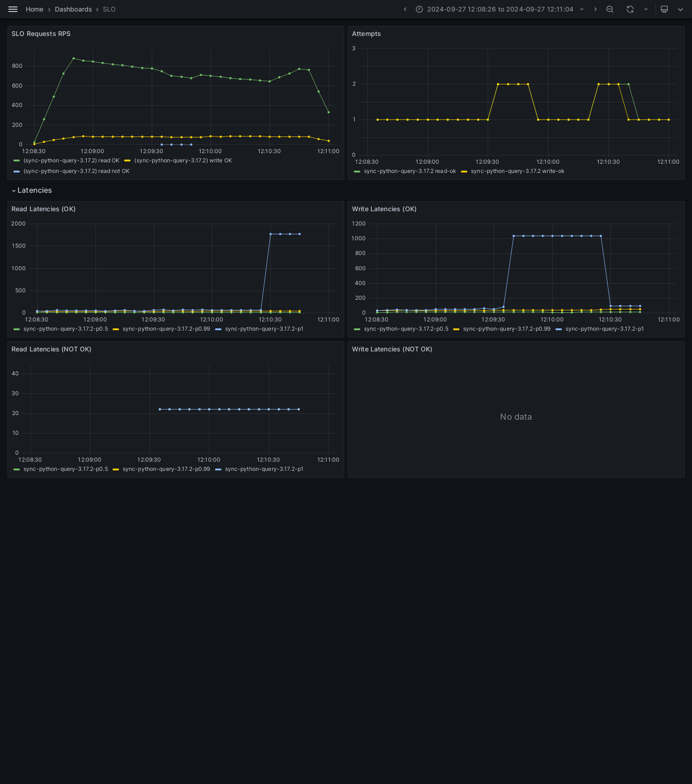Toggle p0.99 series in Read Latencies (NOT OK) legend

(166, 469)
